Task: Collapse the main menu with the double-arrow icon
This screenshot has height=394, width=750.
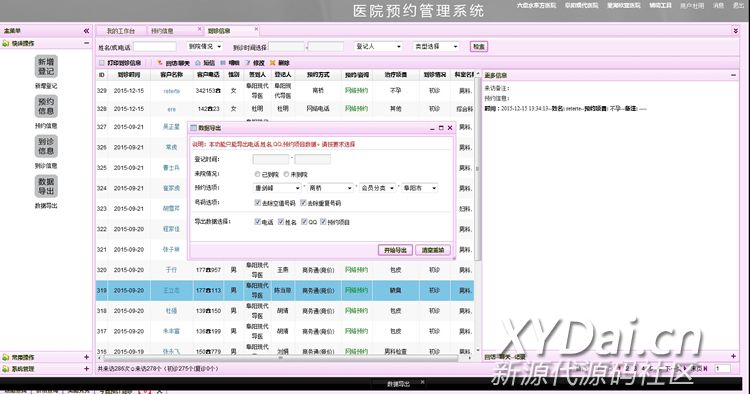Action: pyautogui.click(x=86, y=31)
